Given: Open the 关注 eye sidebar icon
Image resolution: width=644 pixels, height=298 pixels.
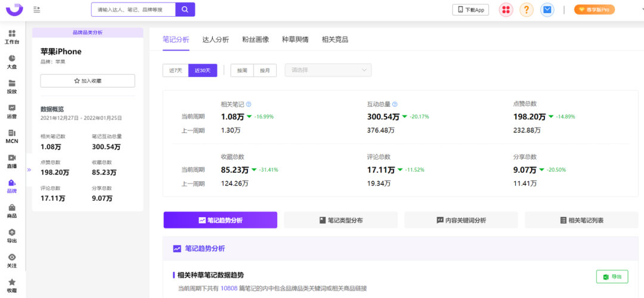Looking at the screenshot, I should (12, 260).
